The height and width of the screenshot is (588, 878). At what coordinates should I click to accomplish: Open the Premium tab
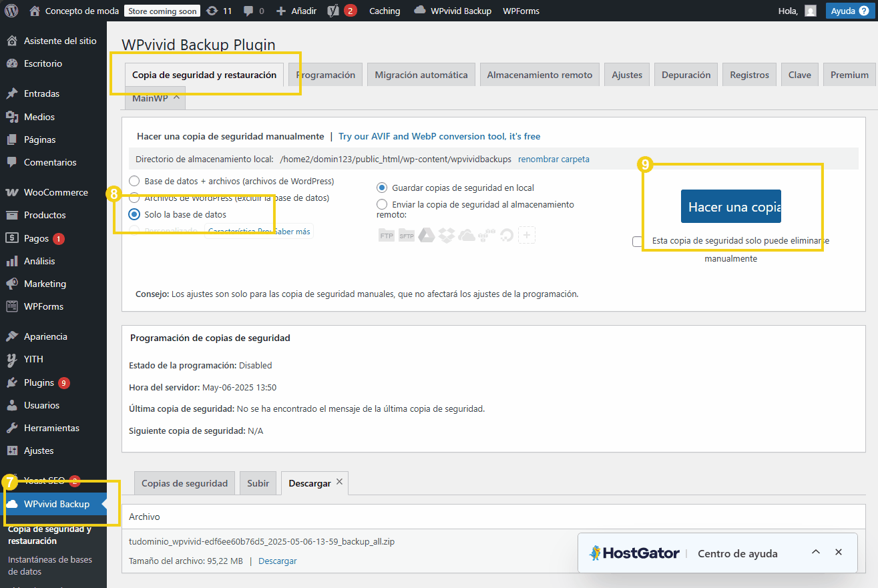tap(850, 75)
